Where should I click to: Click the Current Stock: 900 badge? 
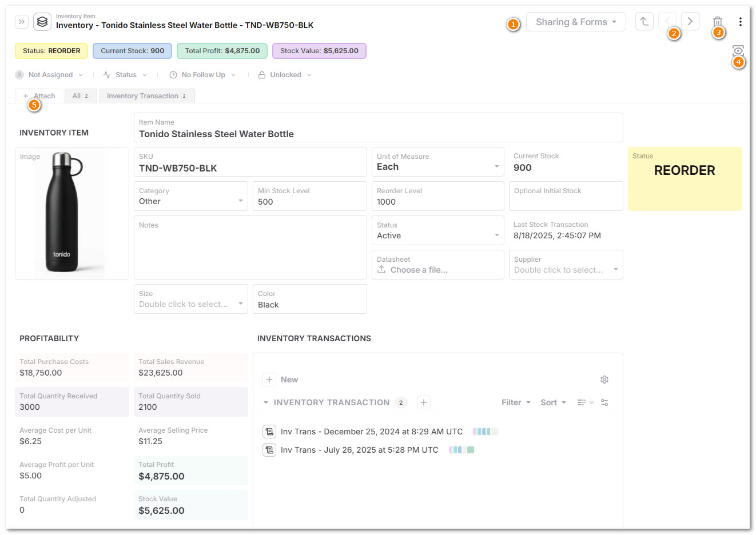click(133, 51)
